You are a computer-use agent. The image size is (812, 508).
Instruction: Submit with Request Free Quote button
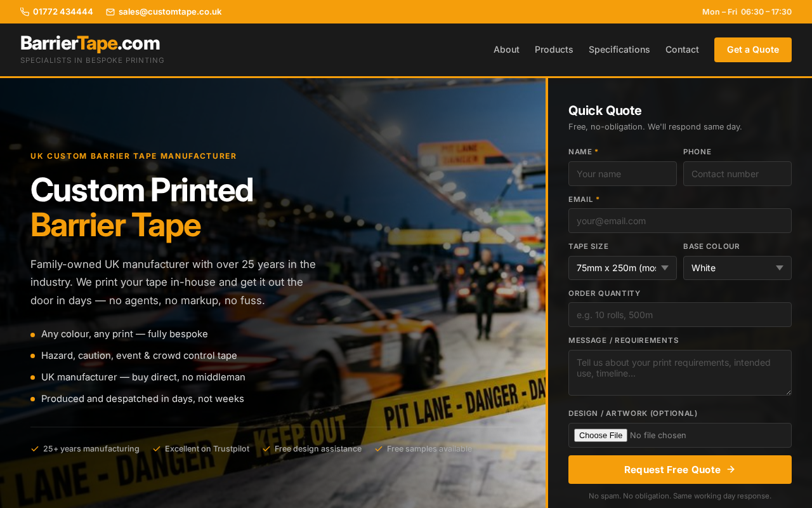(680, 469)
